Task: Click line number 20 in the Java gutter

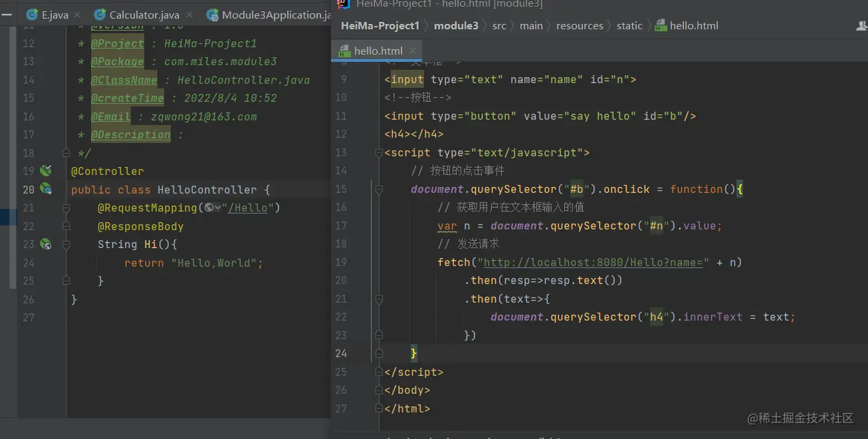Action: [29, 190]
